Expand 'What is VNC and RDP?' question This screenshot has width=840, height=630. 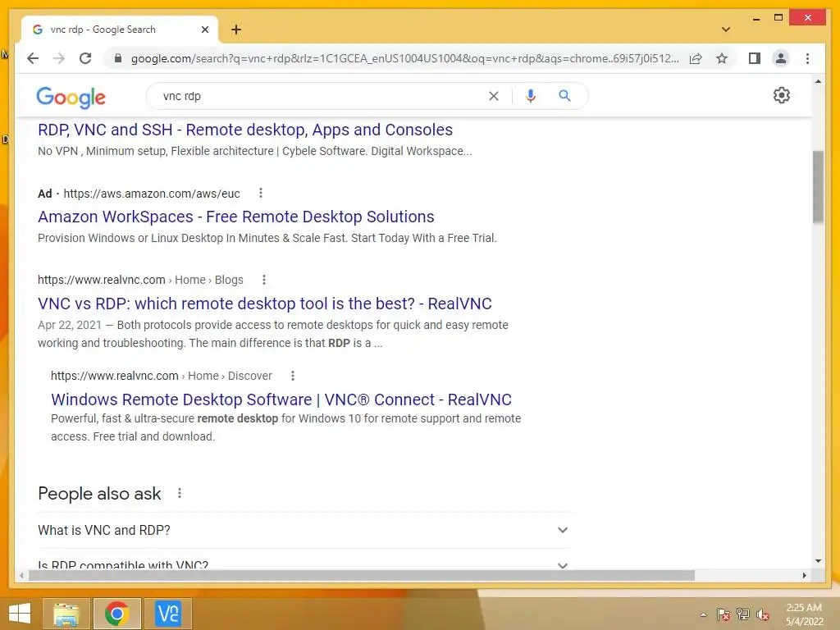pyautogui.click(x=304, y=530)
